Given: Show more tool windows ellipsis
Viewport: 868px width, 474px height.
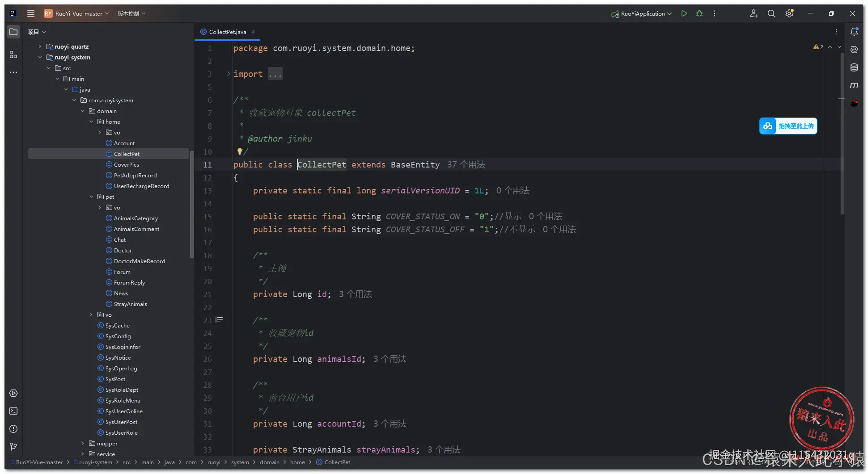Looking at the screenshot, I should point(13,72).
